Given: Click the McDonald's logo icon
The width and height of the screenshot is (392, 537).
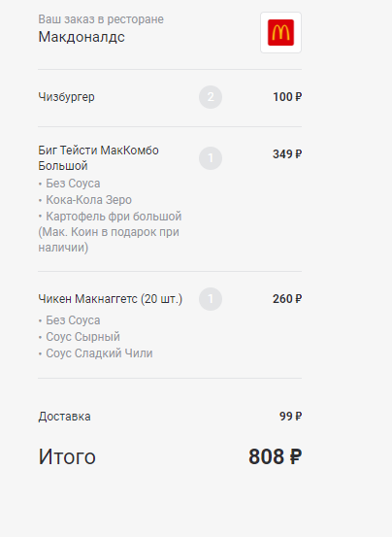Looking at the screenshot, I should pos(280,33).
